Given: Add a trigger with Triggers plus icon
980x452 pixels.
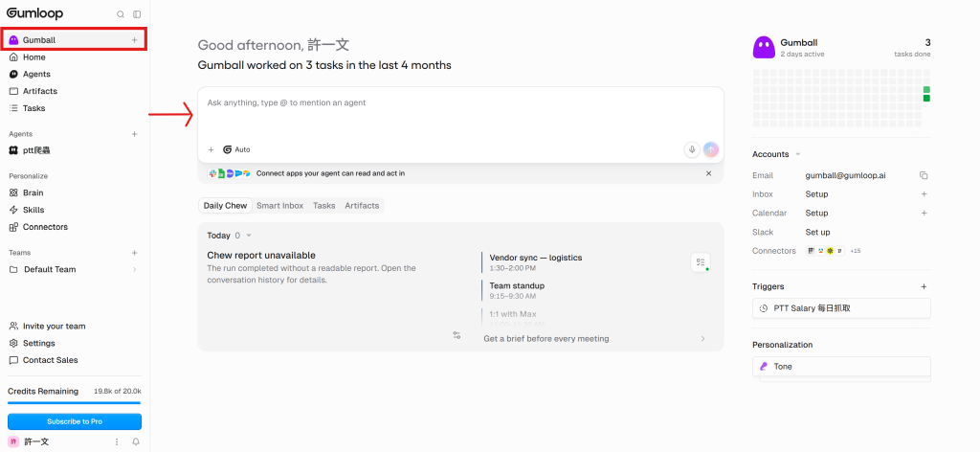Looking at the screenshot, I should click(924, 287).
